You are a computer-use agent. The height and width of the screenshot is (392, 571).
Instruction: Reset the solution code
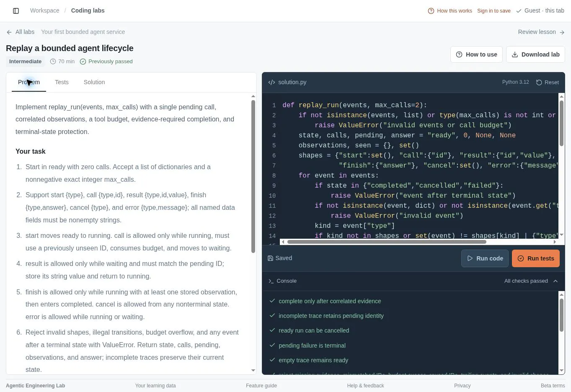548,83
